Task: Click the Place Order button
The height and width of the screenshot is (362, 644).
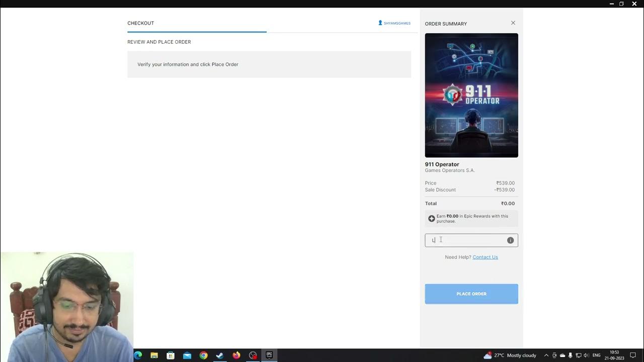Action: point(471,294)
